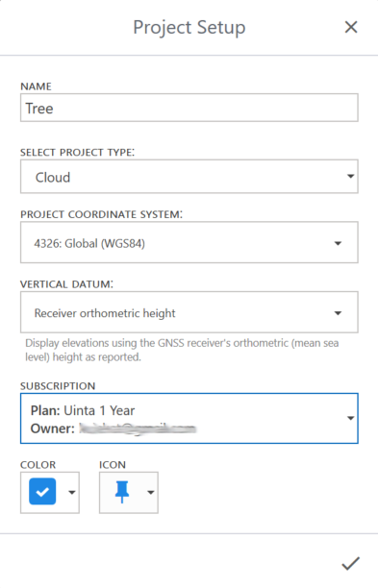
Task: Open the Cloud project type dropdown
Action: [x=189, y=177]
